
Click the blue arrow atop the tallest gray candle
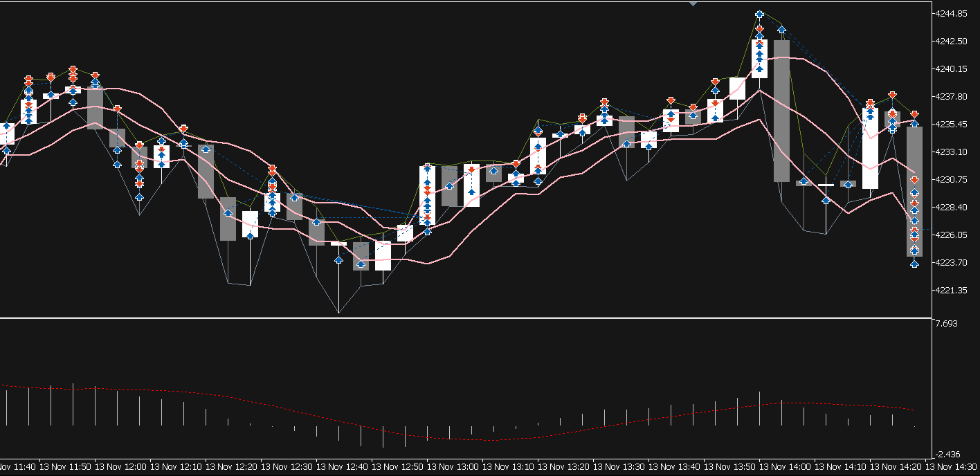(781, 30)
